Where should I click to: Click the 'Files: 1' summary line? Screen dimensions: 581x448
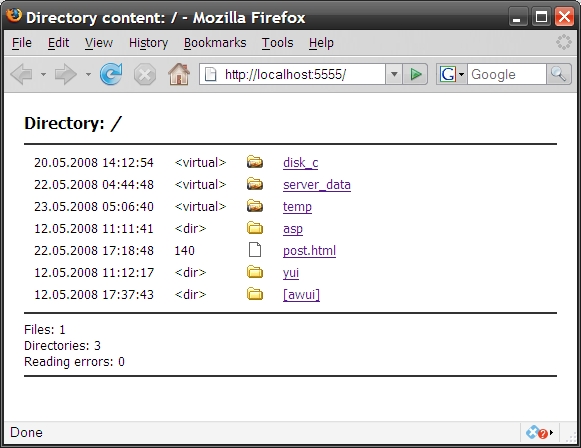(x=44, y=329)
